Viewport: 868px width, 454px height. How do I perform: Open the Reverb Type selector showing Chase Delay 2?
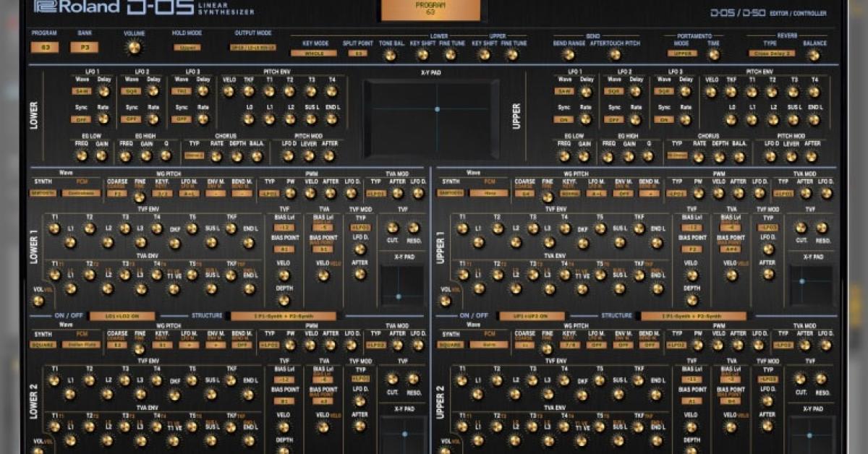[773, 53]
